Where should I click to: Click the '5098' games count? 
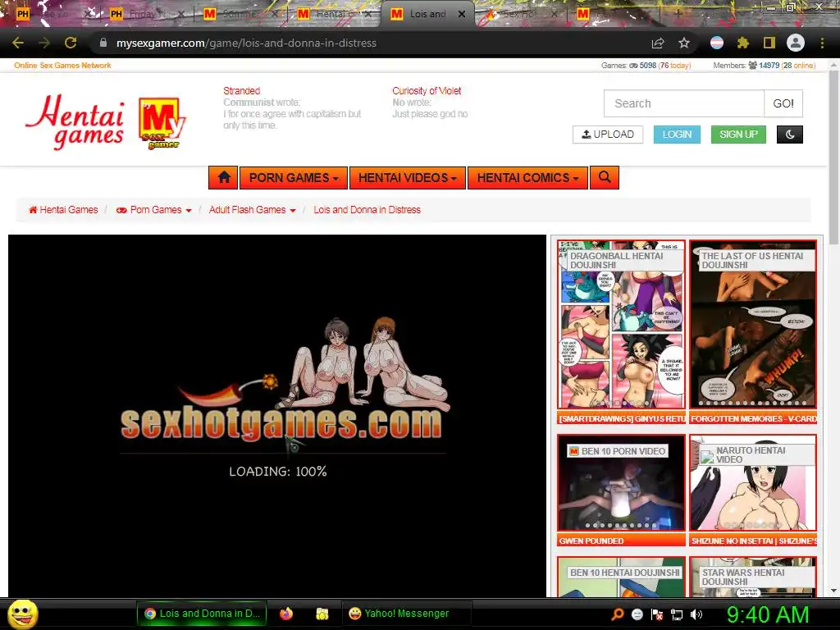[x=648, y=66]
